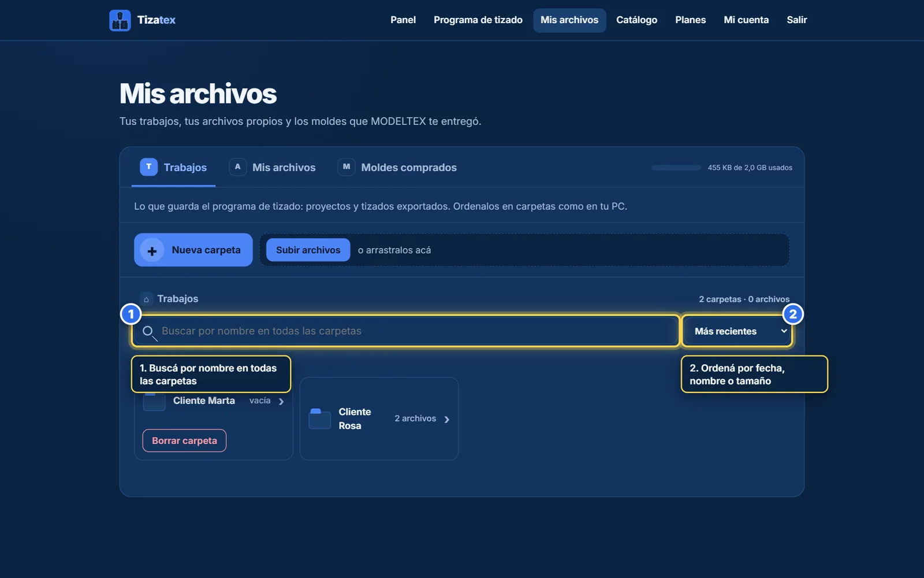
Task: Click the storage usage progress bar
Action: (676, 168)
